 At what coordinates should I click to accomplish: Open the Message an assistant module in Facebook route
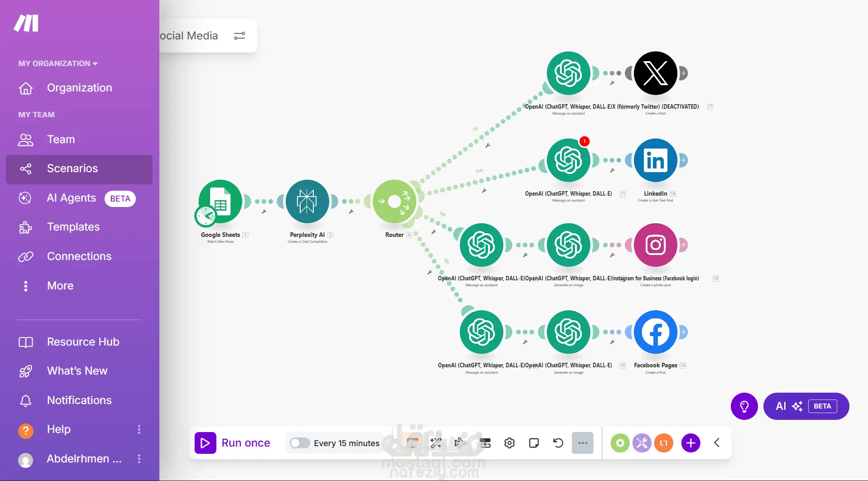(481, 332)
